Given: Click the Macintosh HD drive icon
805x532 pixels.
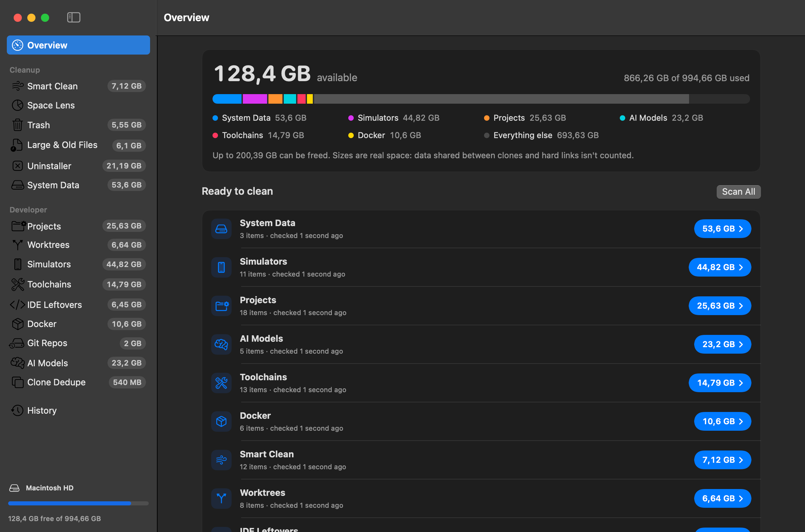Looking at the screenshot, I should tap(14, 488).
